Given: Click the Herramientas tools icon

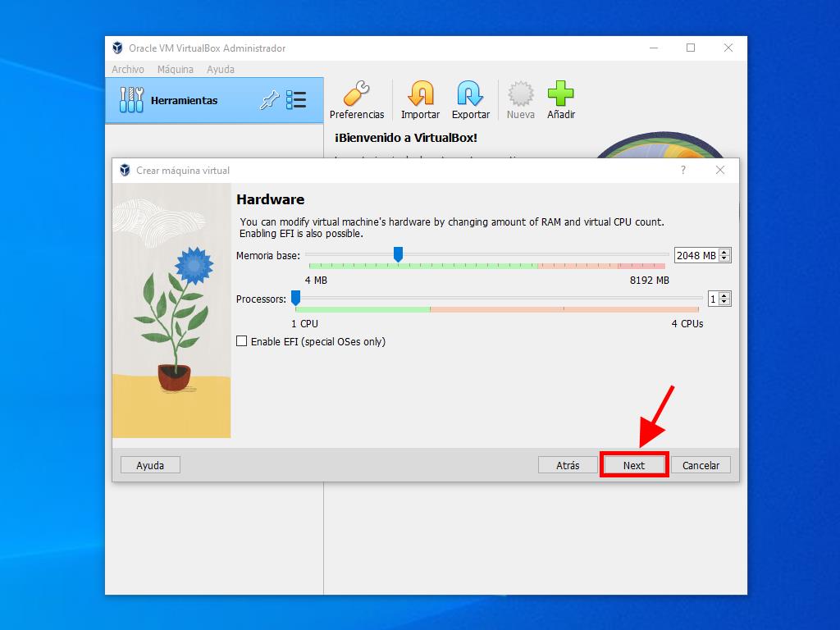Looking at the screenshot, I should point(131,100).
